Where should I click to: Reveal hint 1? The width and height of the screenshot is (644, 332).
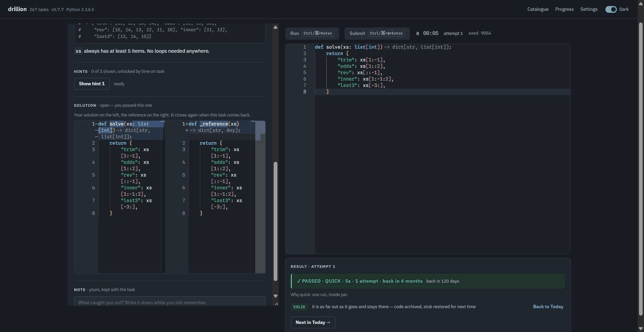click(92, 84)
